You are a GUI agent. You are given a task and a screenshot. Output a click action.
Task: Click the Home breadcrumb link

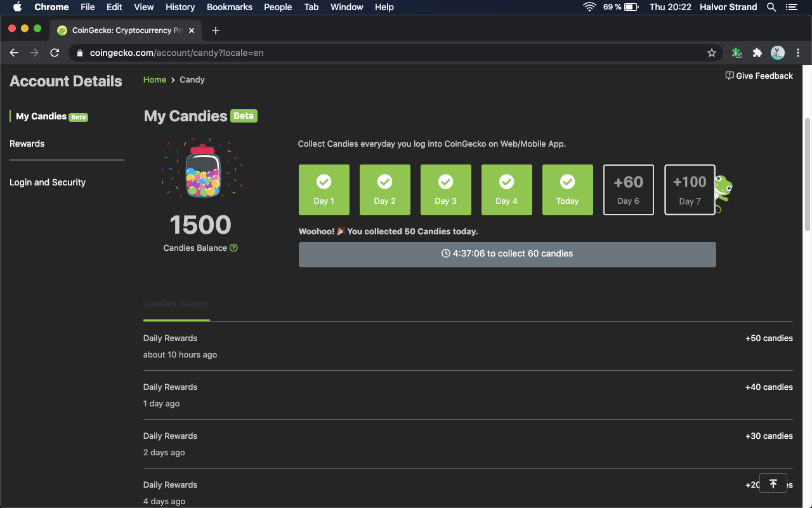tap(155, 79)
